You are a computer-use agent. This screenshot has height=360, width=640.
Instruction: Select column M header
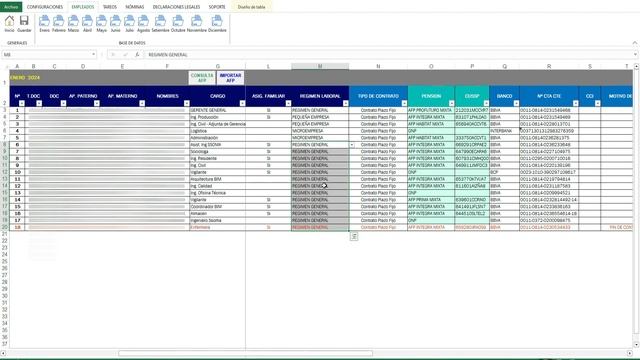320,66
